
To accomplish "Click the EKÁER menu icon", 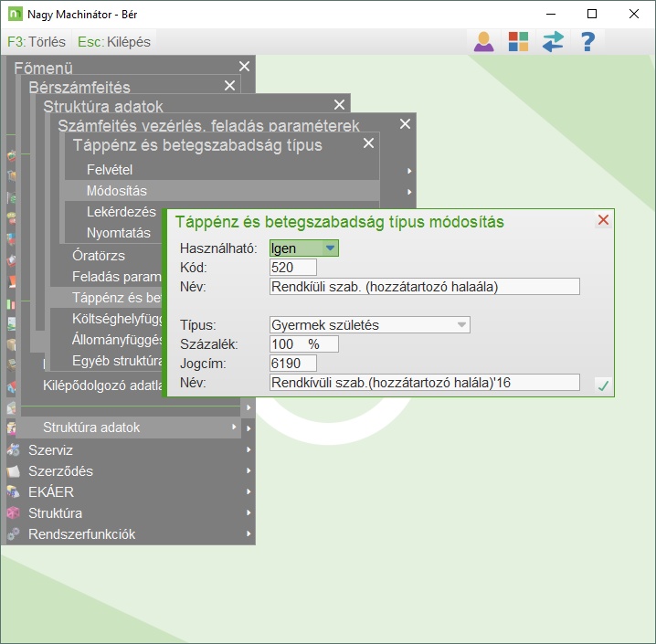I will pos(13,491).
